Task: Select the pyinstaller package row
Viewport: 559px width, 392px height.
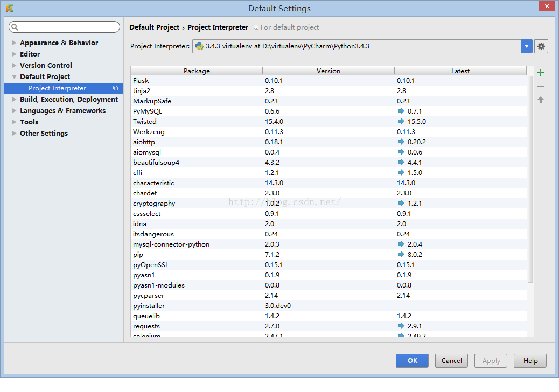Action: pos(329,306)
